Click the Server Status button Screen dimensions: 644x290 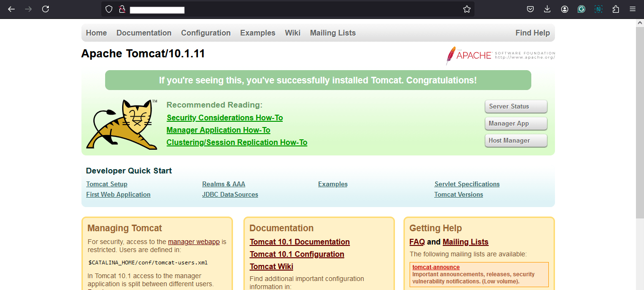[516, 107]
